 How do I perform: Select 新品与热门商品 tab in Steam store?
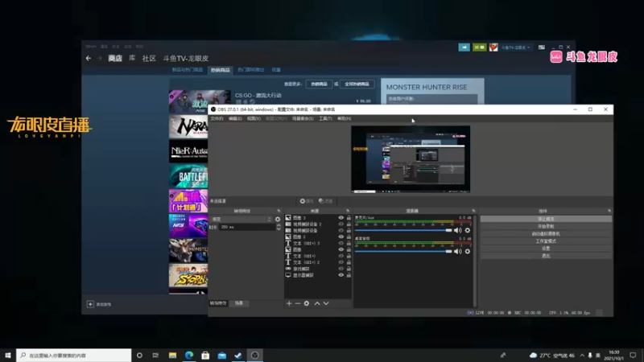click(188, 70)
